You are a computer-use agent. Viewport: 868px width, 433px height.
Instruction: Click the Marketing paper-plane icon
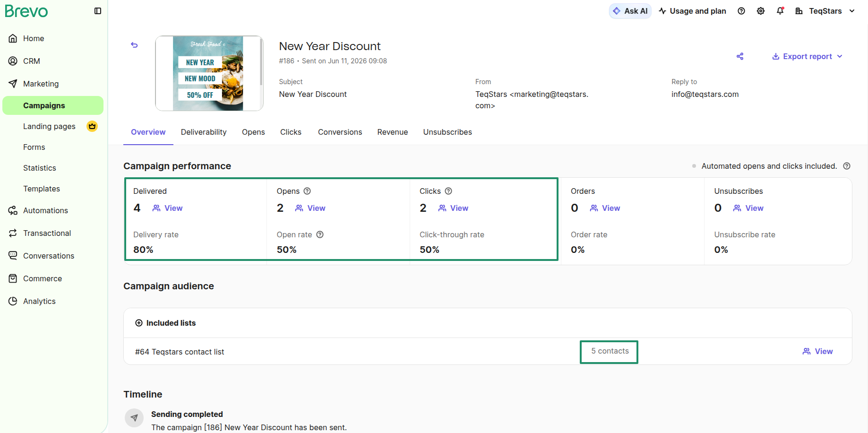tap(13, 84)
